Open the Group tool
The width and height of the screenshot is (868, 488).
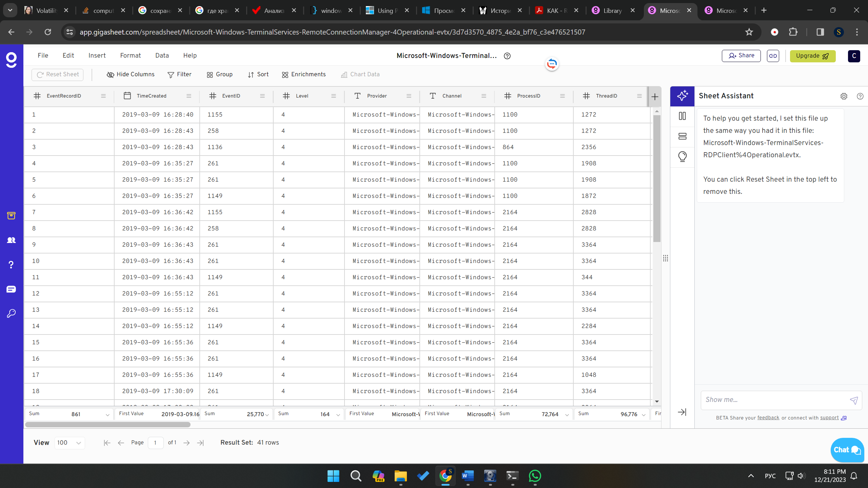point(220,75)
